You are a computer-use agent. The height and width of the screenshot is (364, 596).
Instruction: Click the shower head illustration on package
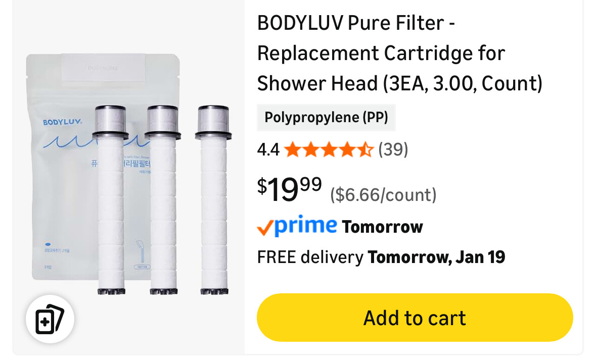click(x=141, y=251)
